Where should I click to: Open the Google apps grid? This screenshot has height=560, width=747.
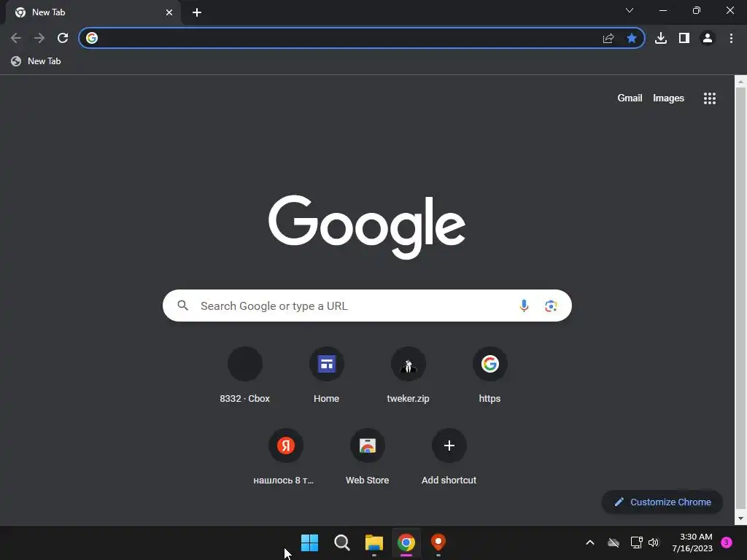[710, 98]
